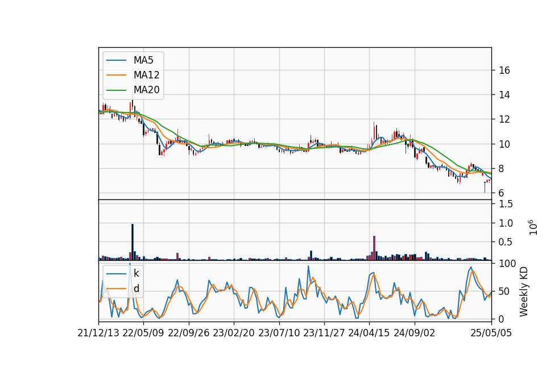This screenshot has width=546, height=392.
Task: Click the 23/07/10 date tick label
Action: point(279,333)
